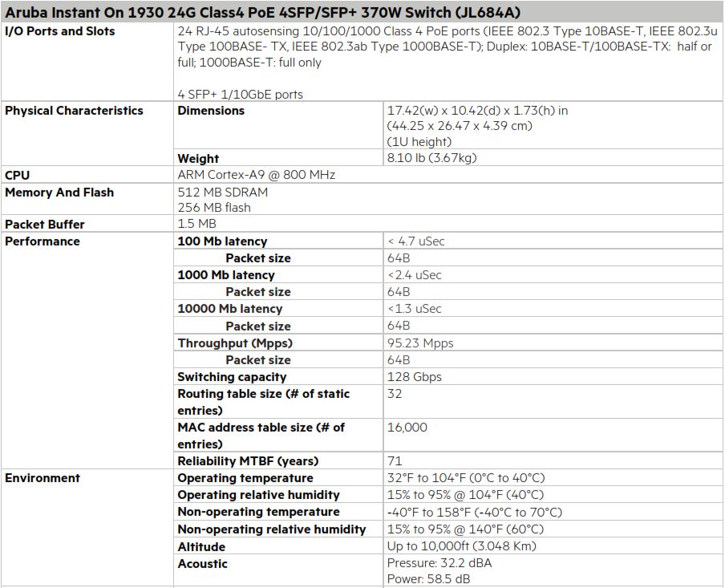Click the "Altitude" label
725x588 pixels.
pos(201,547)
